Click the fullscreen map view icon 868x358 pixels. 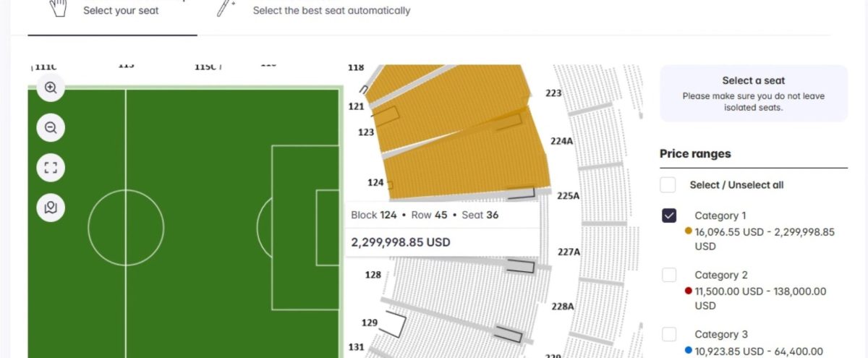(x=51, y=168)
